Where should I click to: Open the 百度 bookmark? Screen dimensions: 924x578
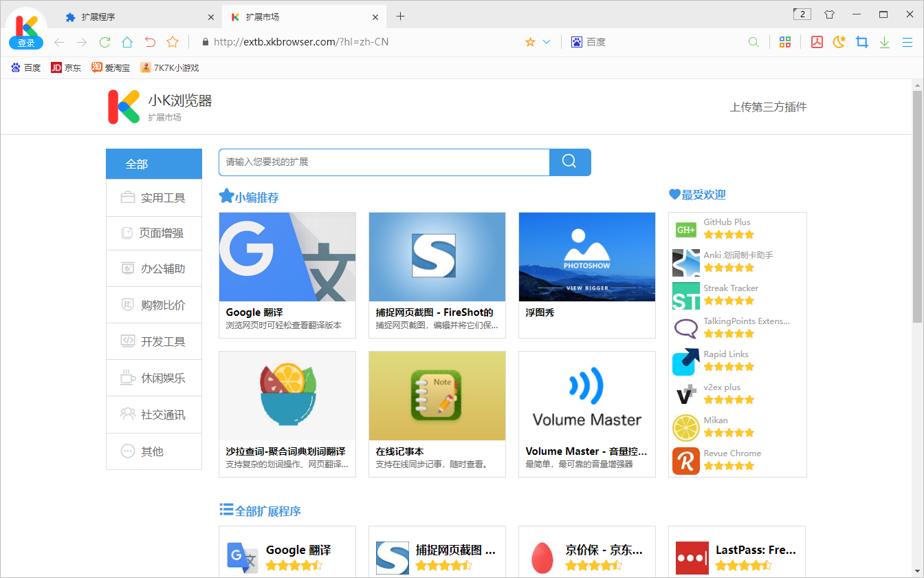click(x=25, y=67)
